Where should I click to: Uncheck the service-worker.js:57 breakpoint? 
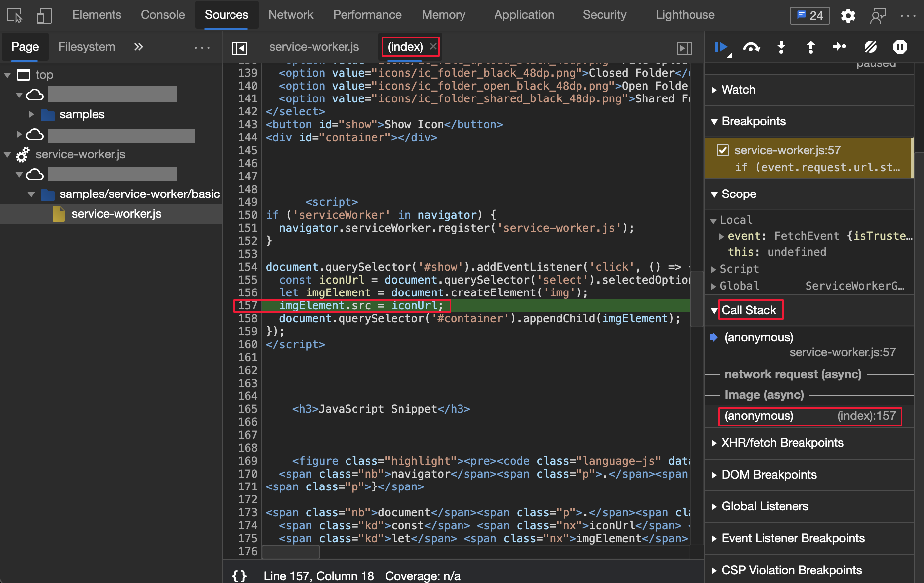[723, 150]
